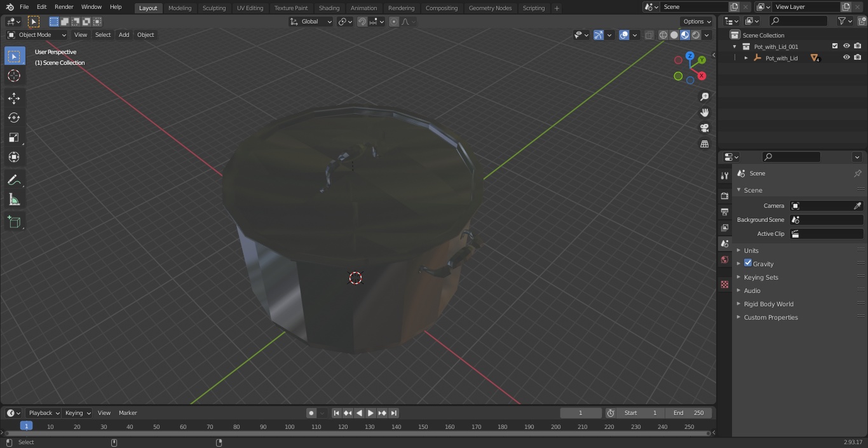Hide Pot_with_Lid object with eye icon
Image resolution: width=868 pixels, height=448 pixels.
tap(846, 57)
